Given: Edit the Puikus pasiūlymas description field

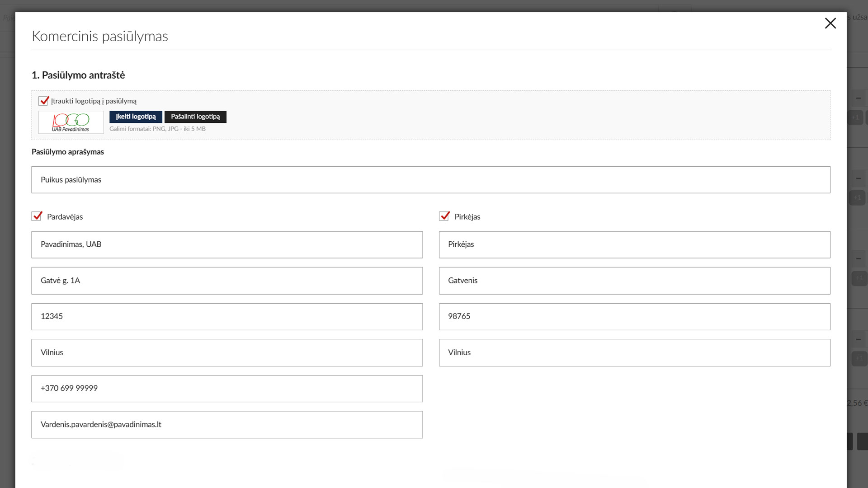Looking at the screenshot, I should click(431, 180).
